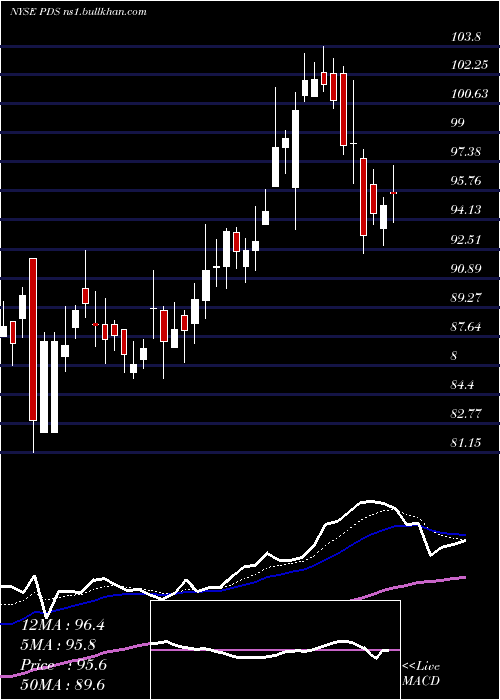Click the 84.4 price axis label
Screen dimensions: 500x700
[x=462, y=385]
